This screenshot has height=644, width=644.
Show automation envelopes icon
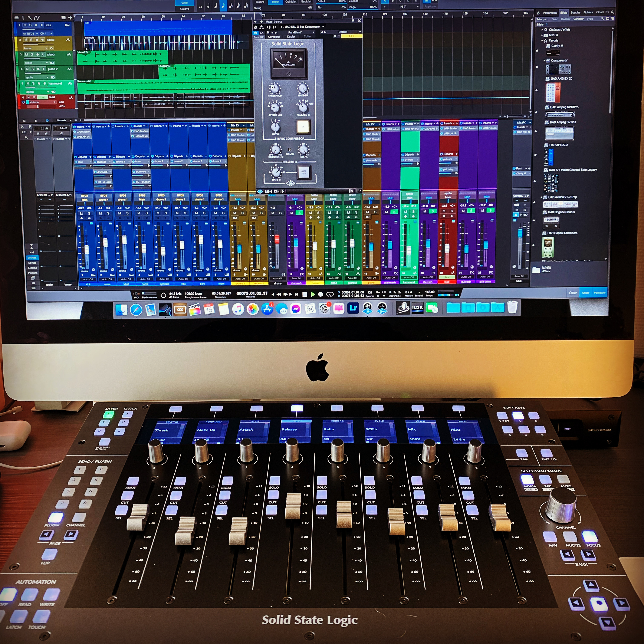coord(37,18)
